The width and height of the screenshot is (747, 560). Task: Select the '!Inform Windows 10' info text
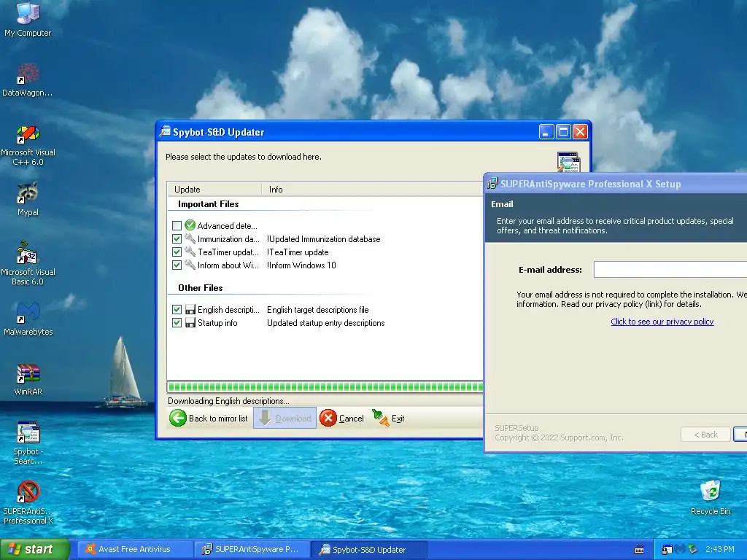[301, 265]
